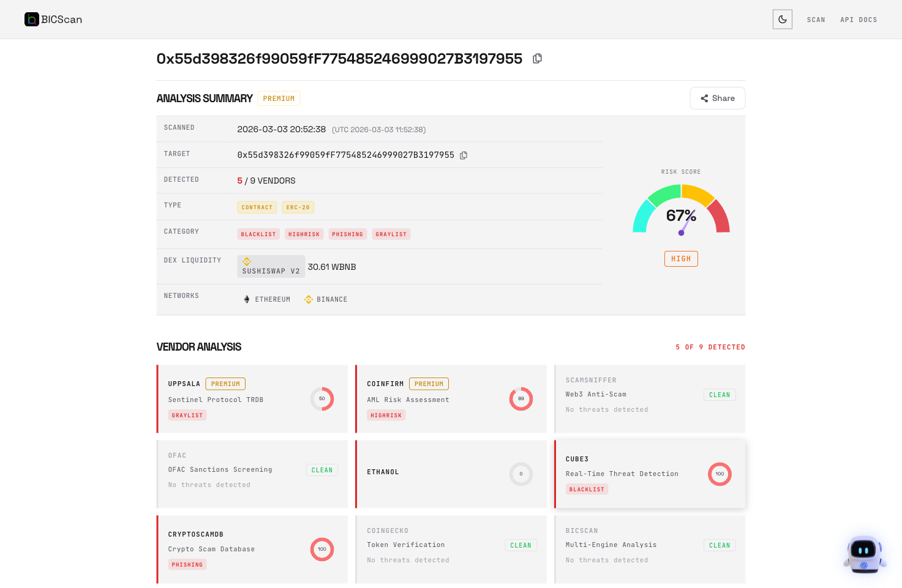Toggle dark mode with the moon icon
This screenshot has width=902, height=588.
(x=782, y=19)
